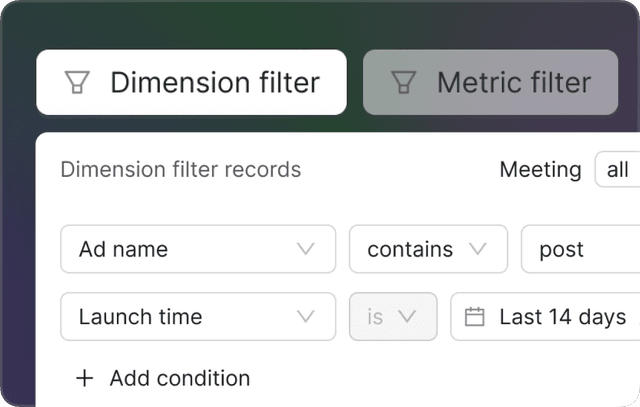Click the "Dimension filter records" heading
Viewport: 640px width, 407px height.
click(x=181, y=169)
